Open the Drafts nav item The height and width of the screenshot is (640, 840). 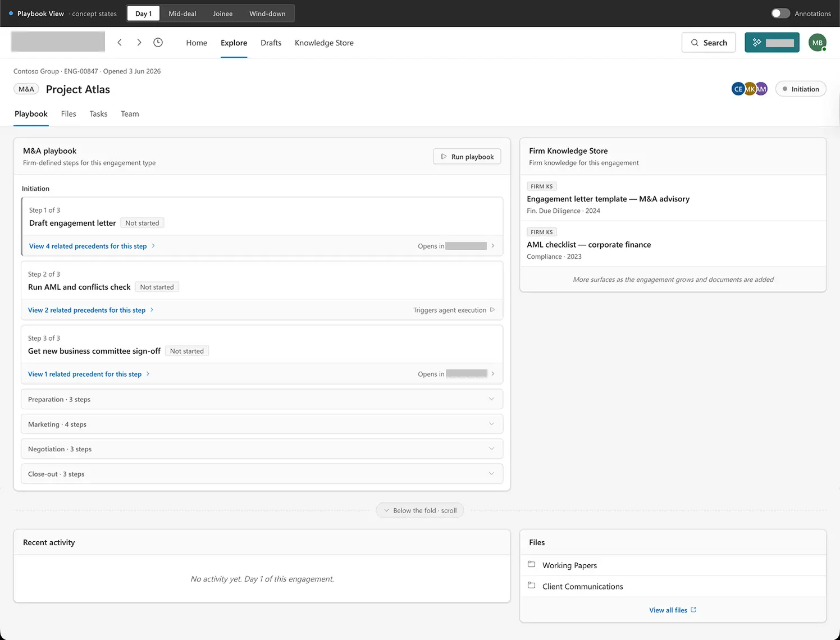point(271,43)
